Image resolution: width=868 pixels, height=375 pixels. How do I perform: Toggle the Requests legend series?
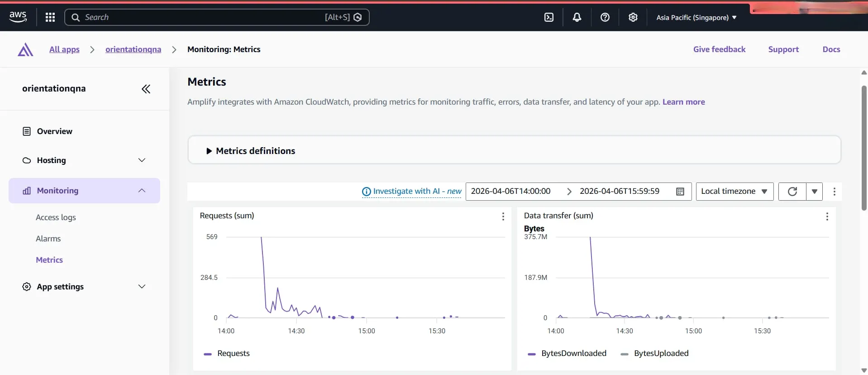(x=227, y=353)
